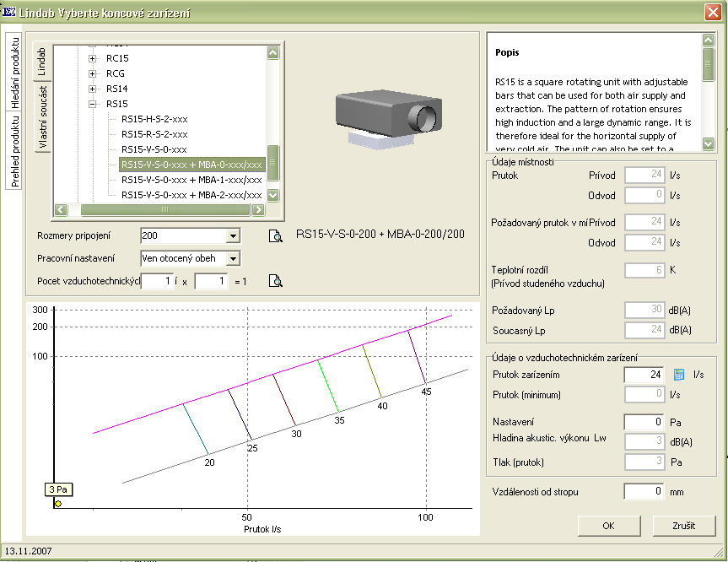The height and width of the screenshot is (562, 728).
Task: Click the tree horizontal scrollbar thumb
Action: pos(165,209)
